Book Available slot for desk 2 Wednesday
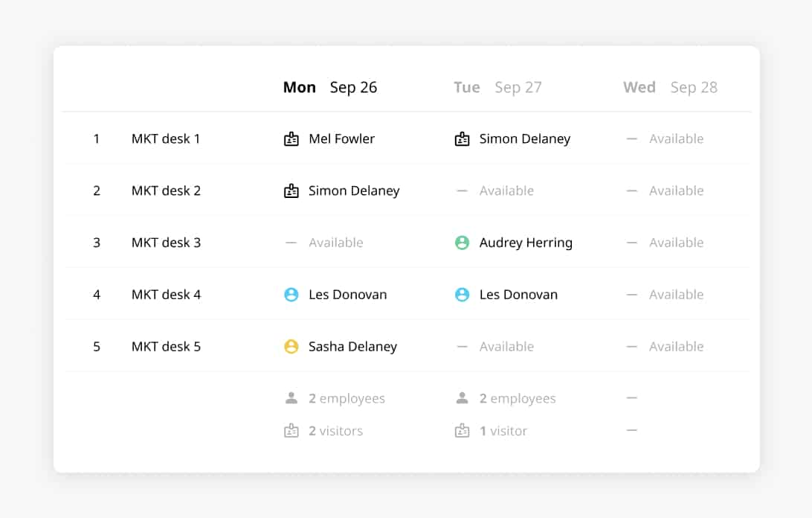 [677, 191]
